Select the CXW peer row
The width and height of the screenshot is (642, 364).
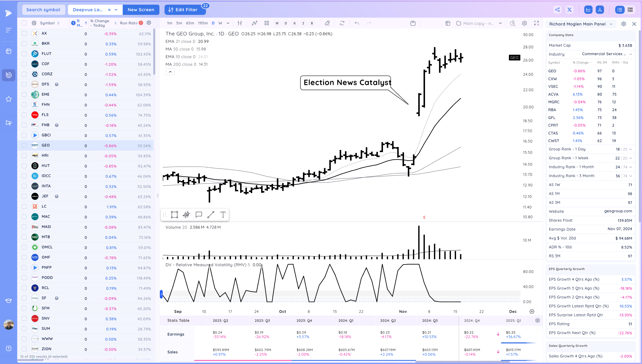[x=590, y=79]
